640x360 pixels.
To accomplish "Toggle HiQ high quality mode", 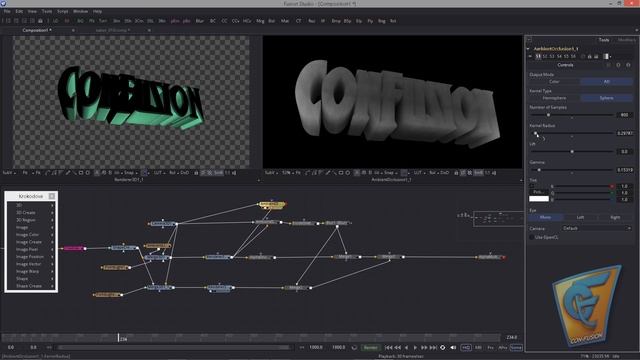I will point(466,347).
